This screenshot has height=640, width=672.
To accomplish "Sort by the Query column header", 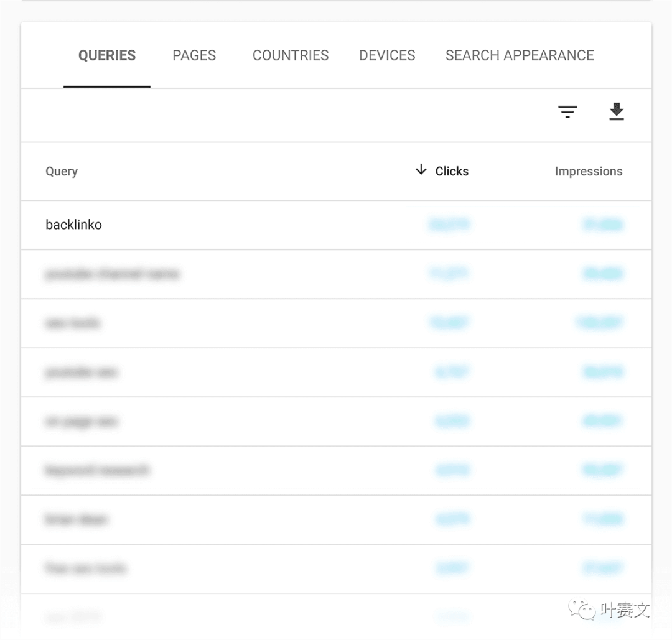I will [62, 171].
